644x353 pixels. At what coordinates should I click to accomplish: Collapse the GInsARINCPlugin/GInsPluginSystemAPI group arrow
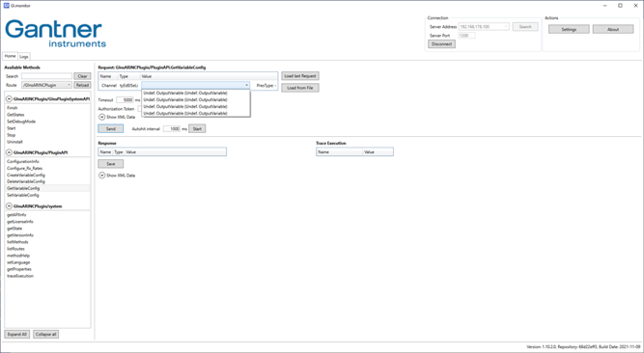click(x=9, y=99)
